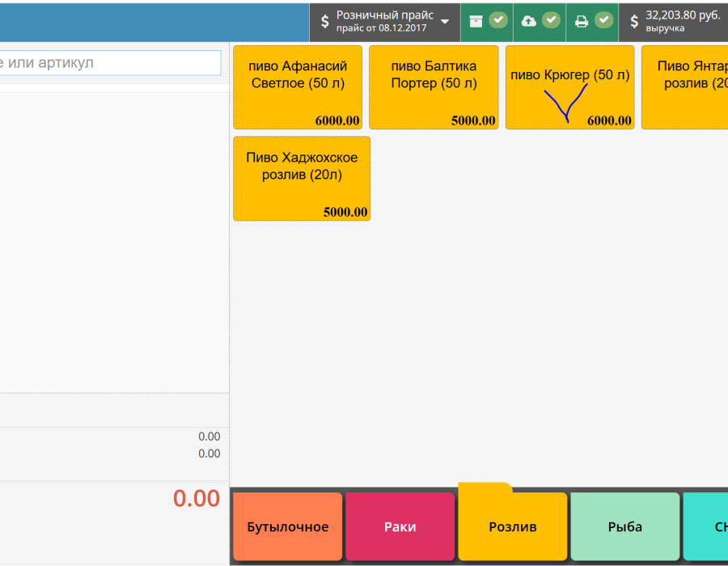Switch to the Рыба category tab
The image size is (728, 566).
(625, 526)
